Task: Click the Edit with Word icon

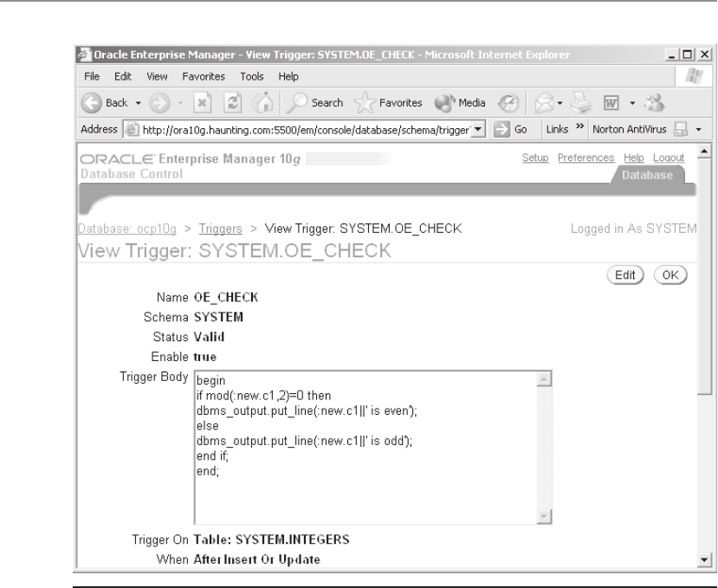Action: pyautogui.click(x=611, y=102)
